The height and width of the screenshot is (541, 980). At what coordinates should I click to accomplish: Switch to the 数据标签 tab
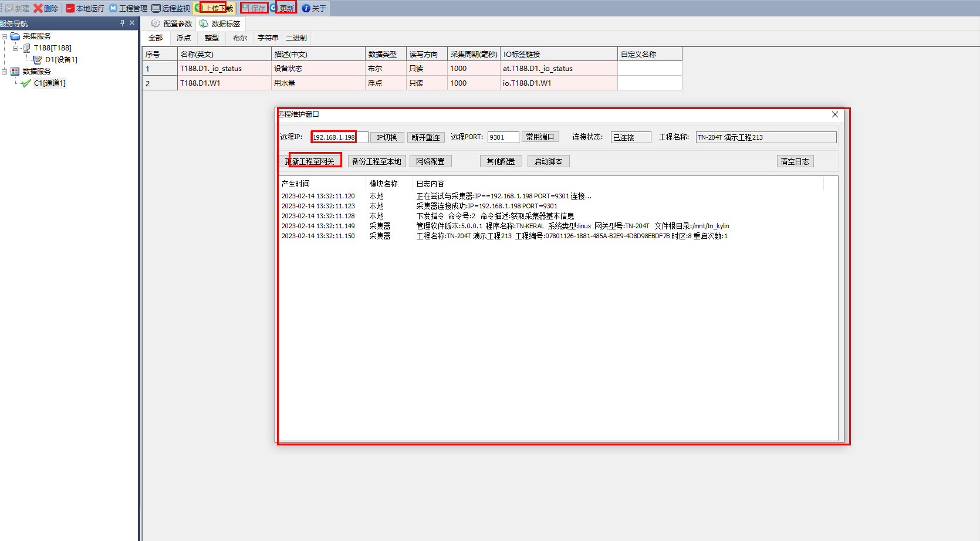tap(220, 23)
